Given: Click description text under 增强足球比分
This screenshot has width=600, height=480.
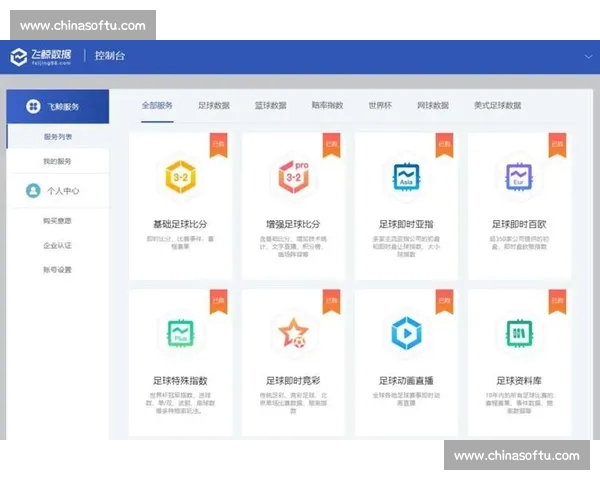Looking at the screenshot, I should (x=293, y=247).
